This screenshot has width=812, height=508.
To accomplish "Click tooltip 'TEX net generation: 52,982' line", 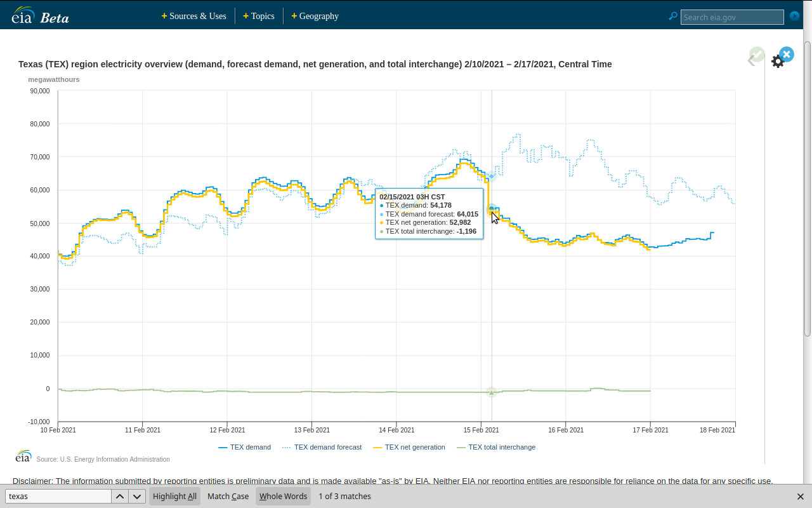I will 425,223.
